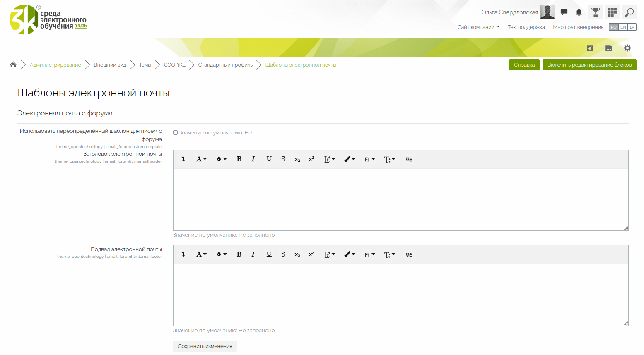Toggle Italic in the footer email editor
Screen dimensions: 644x355
[x=253, y=254]
